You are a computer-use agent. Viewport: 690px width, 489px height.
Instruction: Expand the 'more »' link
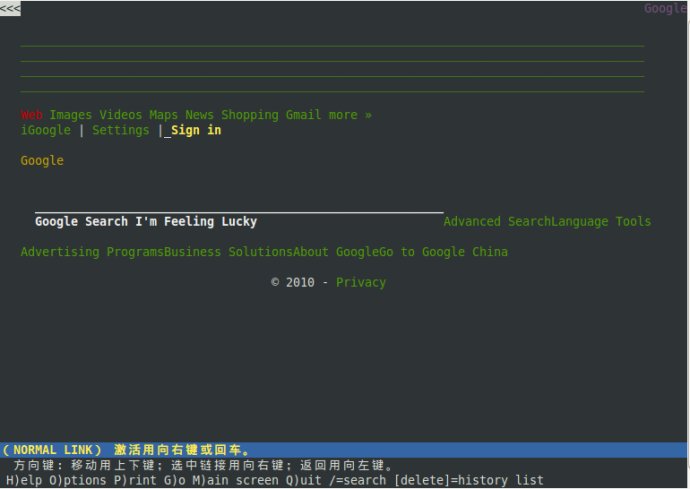[350, 115]
